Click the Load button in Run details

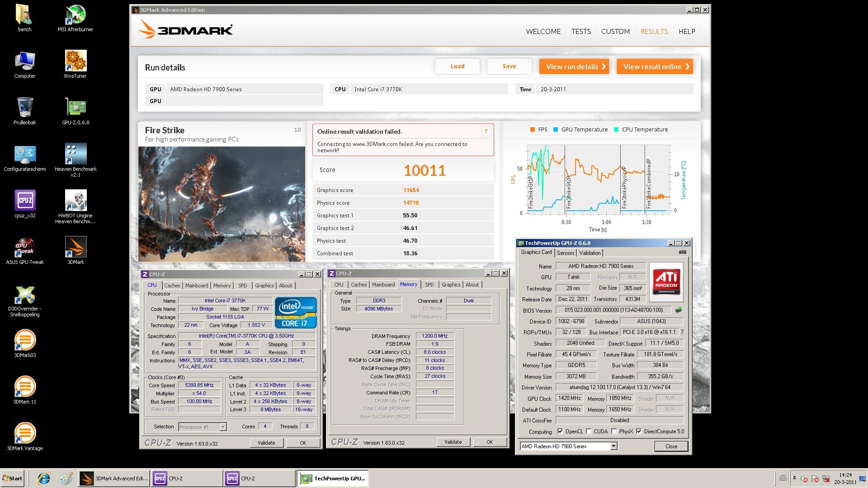click(x=458, y=66)
